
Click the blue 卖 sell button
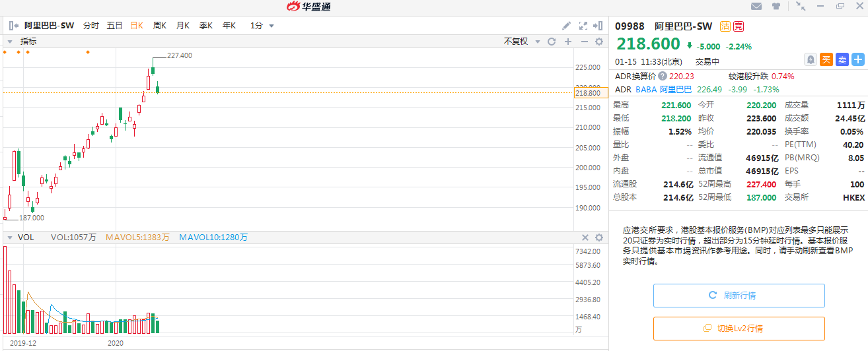[842, 59]
